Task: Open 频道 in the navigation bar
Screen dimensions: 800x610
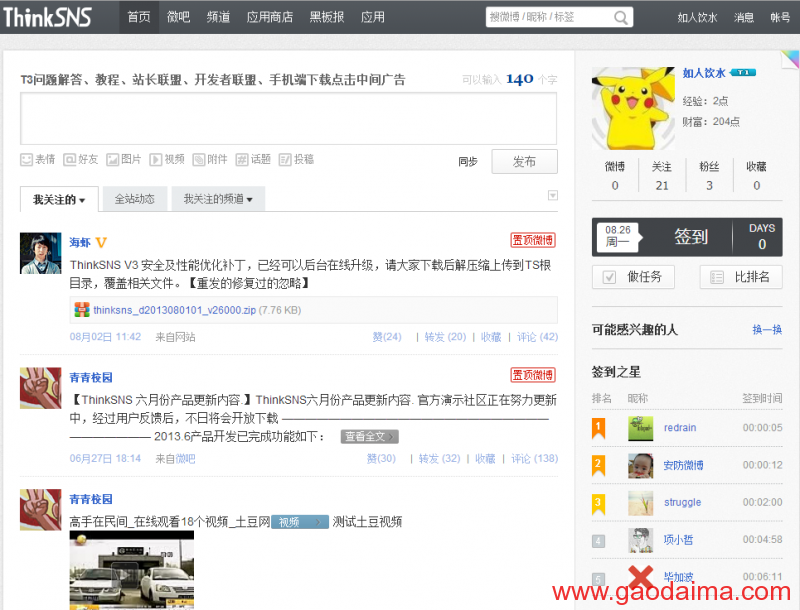Action: (x=218, y=17)
